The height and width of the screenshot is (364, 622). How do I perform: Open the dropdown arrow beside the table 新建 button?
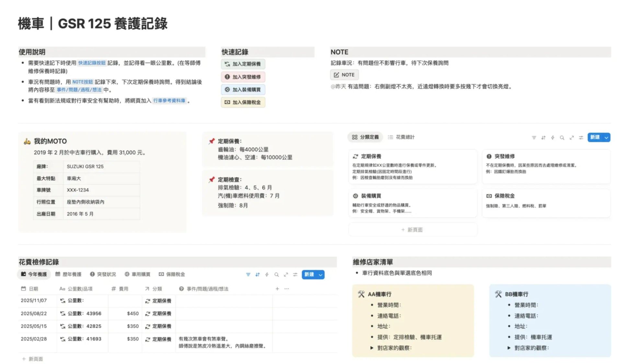(x=320, y=275)
